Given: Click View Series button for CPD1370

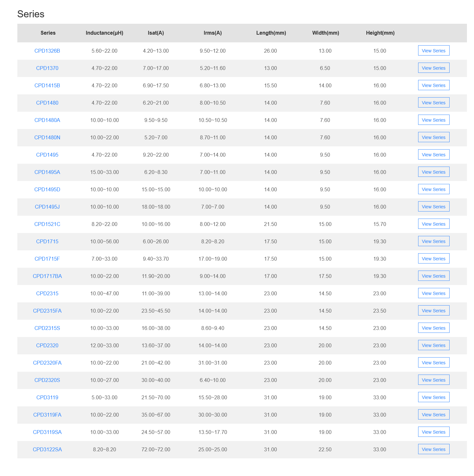Looking at the screenshot, I should [x=434, y=68].
